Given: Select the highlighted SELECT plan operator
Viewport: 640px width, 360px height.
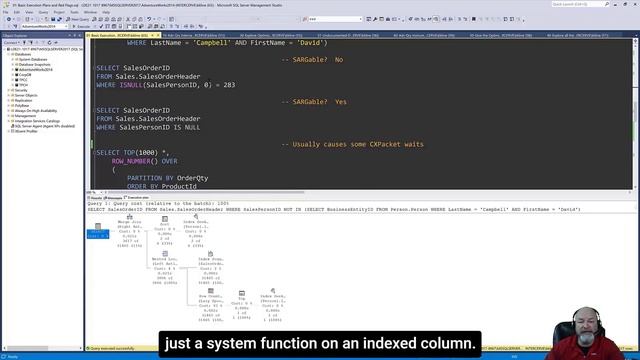Looking at the screenshot, I should click(98, 231).
